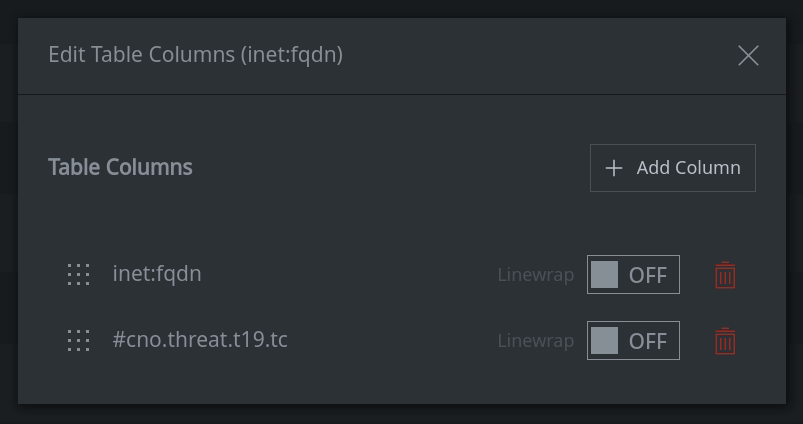Delete the inet:fqdn column with trash icon
803x424 pixels.
tap(725, 275)
